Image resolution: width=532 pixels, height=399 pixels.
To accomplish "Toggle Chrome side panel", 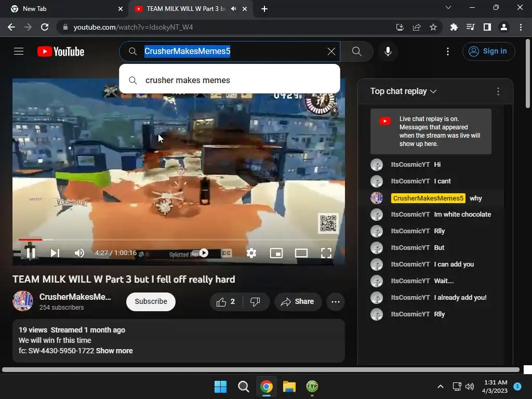I will [487, 27].
